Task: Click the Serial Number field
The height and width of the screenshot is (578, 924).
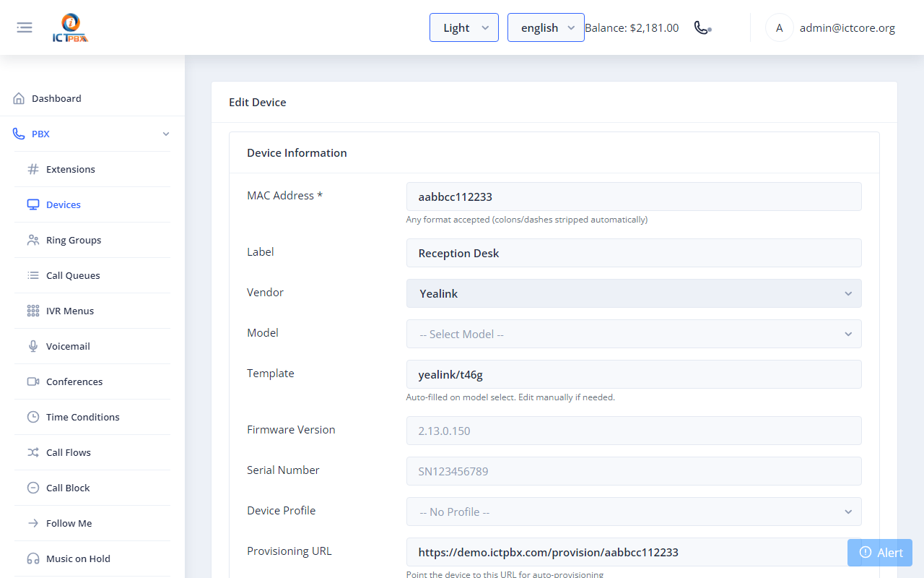Action: (x=634, y=471)
